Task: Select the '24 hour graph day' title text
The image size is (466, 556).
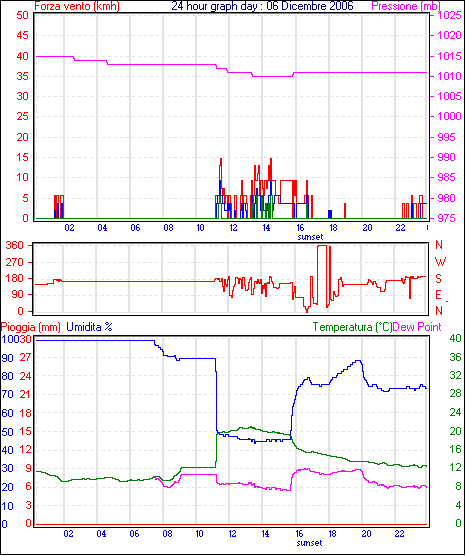Action: [214, 6]
